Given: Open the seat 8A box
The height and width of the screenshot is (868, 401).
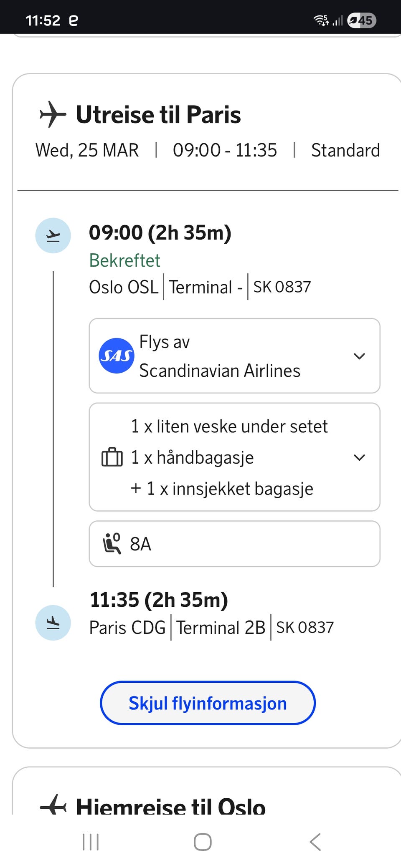Looking at the screenshot, I should tap(234, 544).
